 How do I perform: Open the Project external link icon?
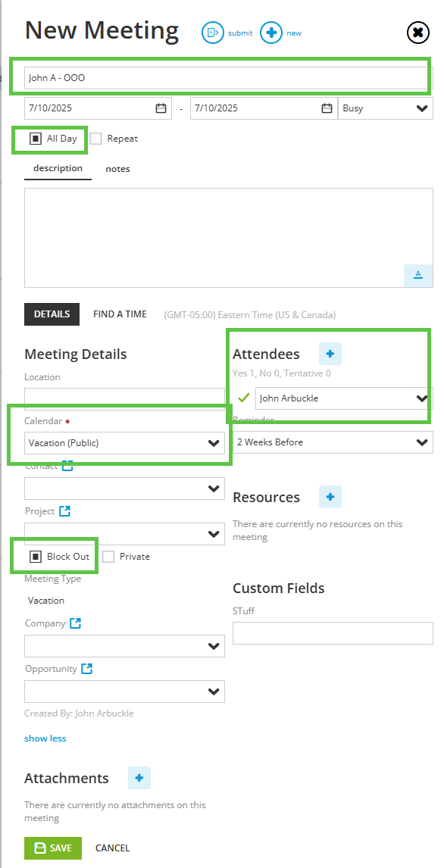(x=64, y=511)
